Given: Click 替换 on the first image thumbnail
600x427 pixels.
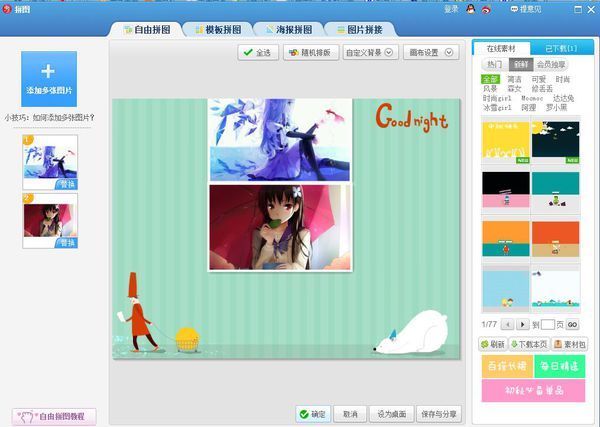Looking at the screenshot, I should (67, 184).
